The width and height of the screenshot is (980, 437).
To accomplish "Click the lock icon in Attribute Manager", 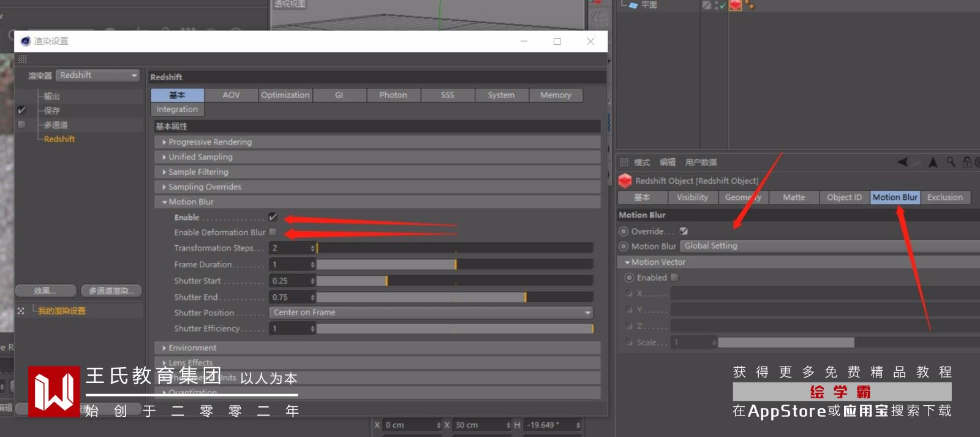I will pos(967,162).
